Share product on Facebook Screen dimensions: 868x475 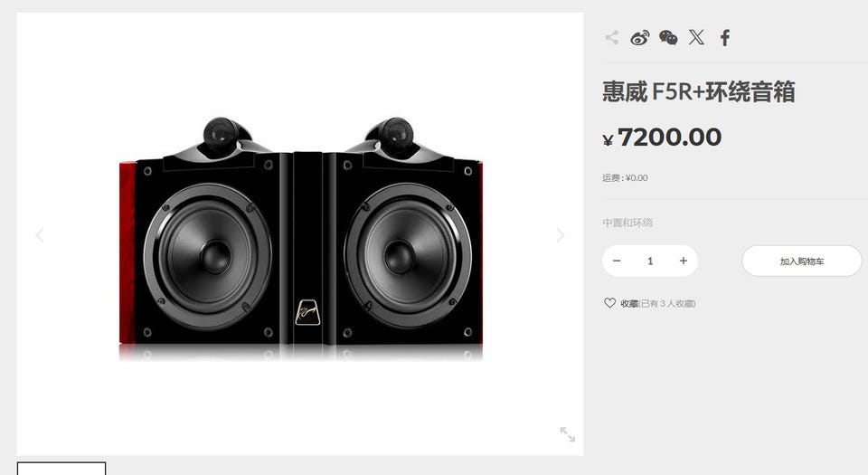(725, 38)
